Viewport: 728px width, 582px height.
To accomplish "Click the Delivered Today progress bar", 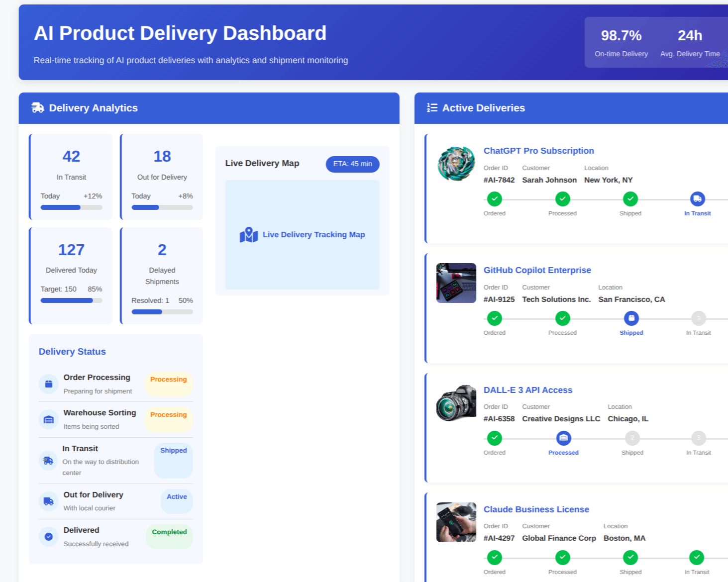I will click(72, 300).
